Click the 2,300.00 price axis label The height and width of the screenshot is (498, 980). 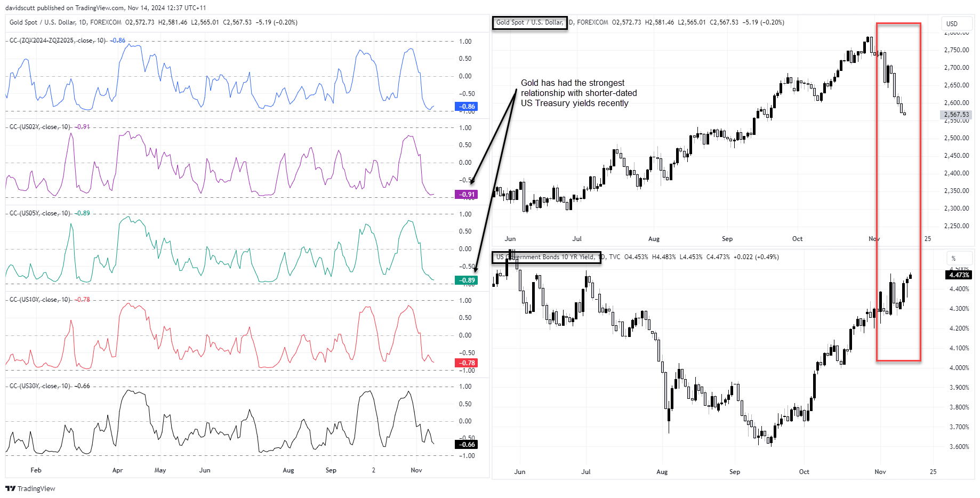coord(957,208)
